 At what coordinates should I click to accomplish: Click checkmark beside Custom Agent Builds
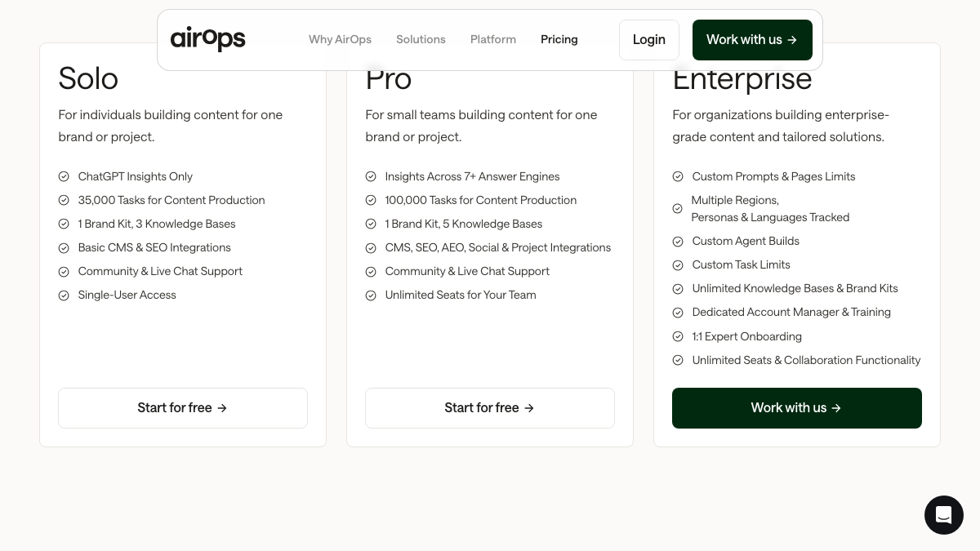[678, 242]
